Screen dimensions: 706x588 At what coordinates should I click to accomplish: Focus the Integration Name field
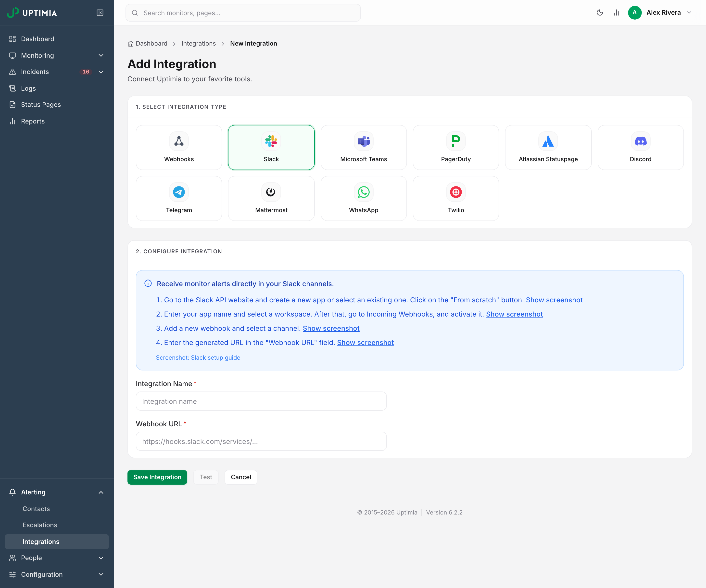(261, 401)
